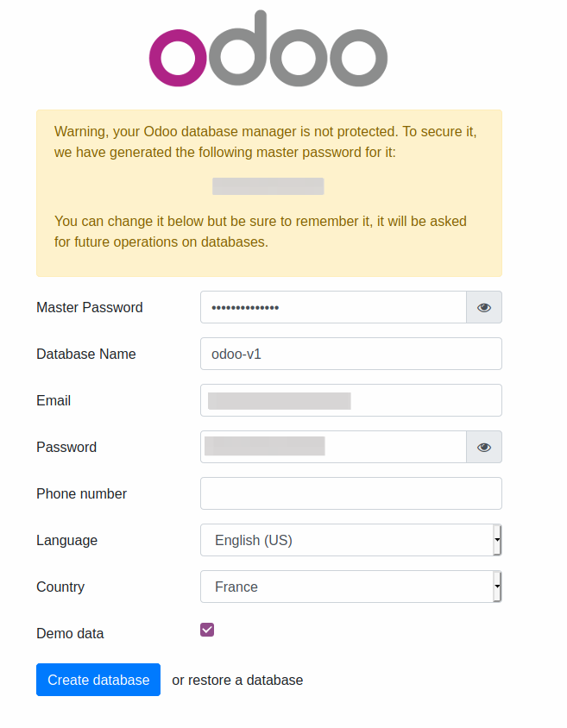Click the generated master password text

268,186
